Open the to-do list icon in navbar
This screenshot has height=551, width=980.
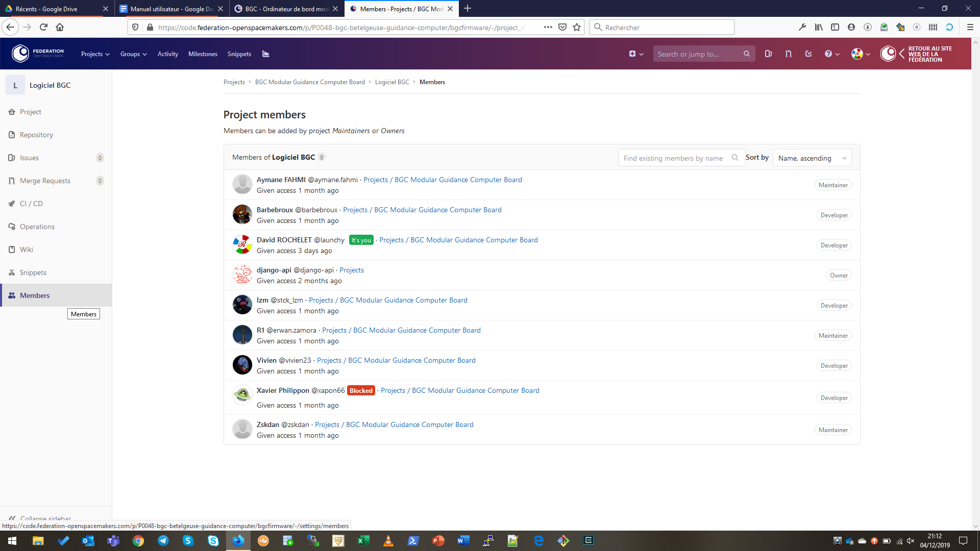pos(808,54)
